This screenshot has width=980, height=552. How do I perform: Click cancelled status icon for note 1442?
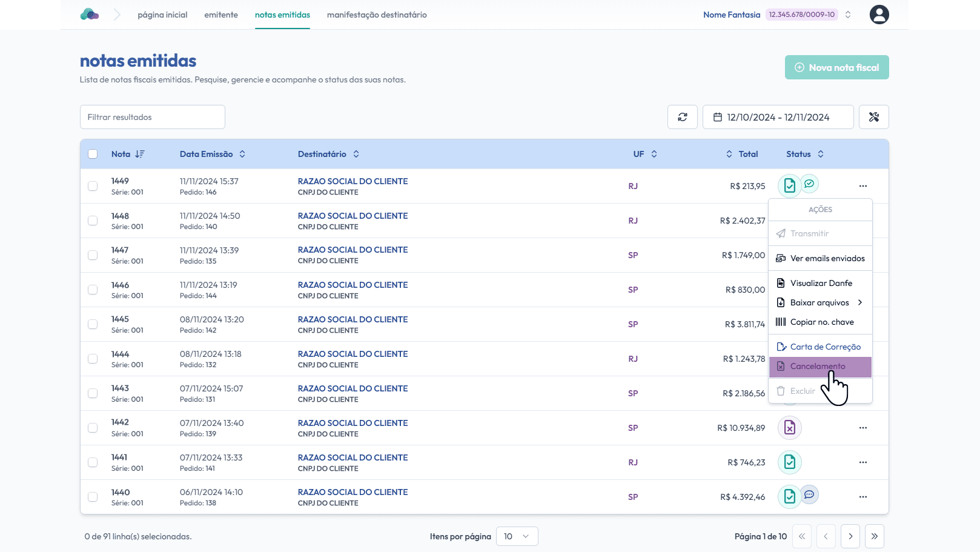click(789, 428)
